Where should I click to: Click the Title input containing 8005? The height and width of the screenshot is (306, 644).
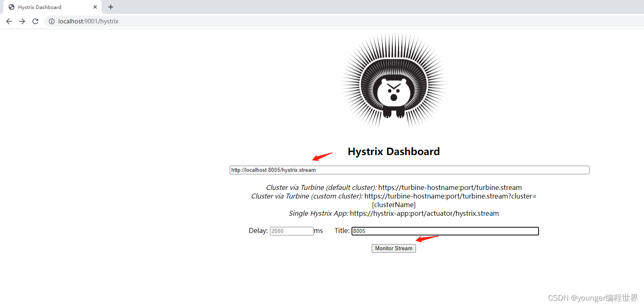point(445,231)
